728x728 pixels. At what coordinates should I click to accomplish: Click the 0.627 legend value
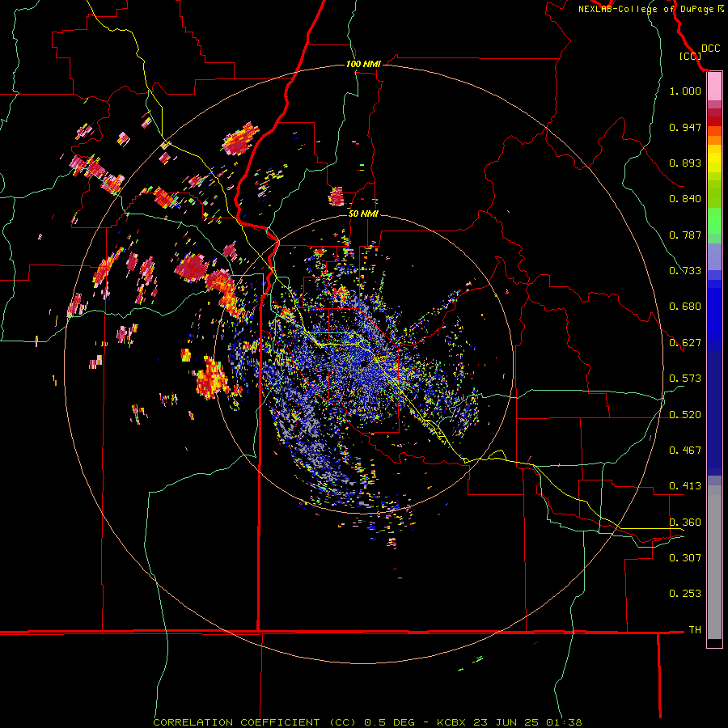(685, 343)
